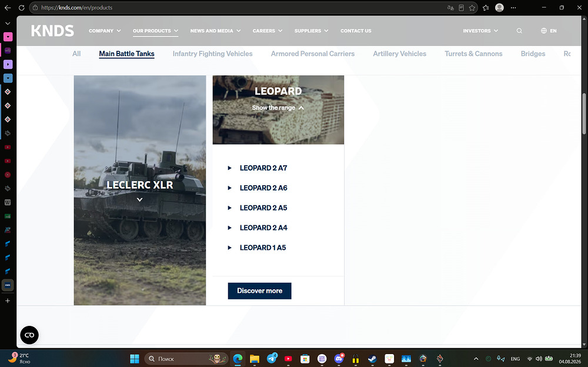Select the Turrets & Cannons tab
Screen dimensions: 588x367
(x=473, y=54)
